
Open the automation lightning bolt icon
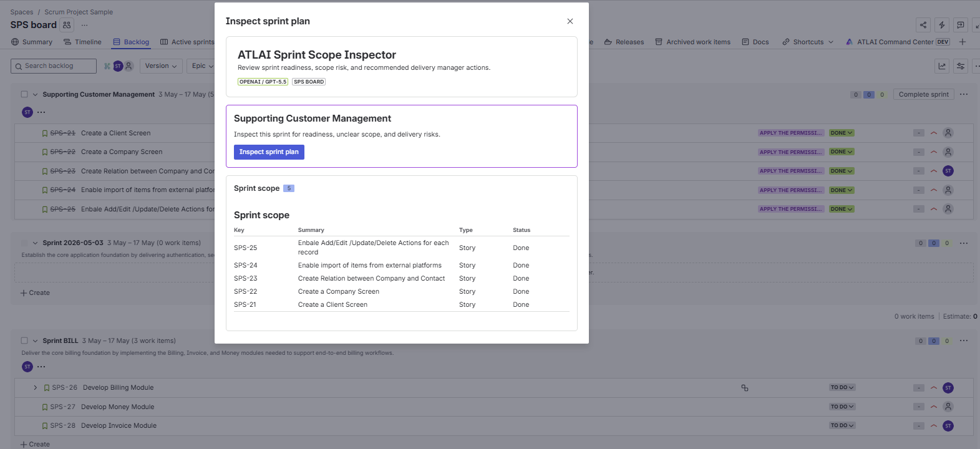click(942, 25)
